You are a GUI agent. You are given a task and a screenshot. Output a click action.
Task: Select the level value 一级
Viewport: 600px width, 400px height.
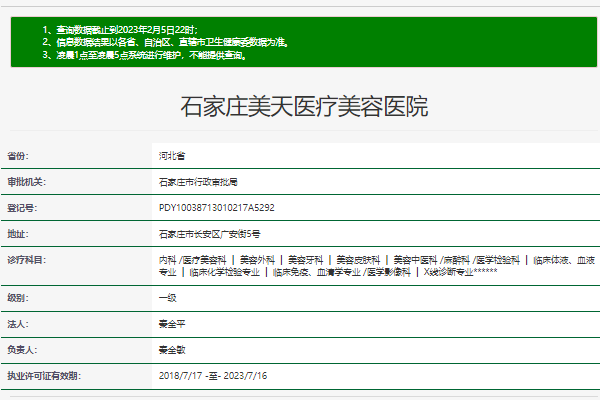coord(168,297)
